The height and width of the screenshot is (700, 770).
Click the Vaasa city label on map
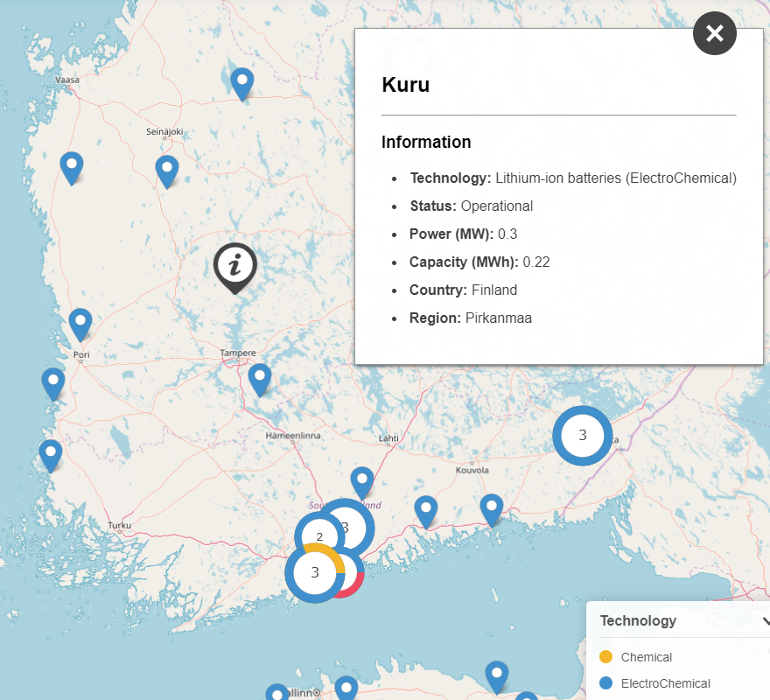point(67,80)
